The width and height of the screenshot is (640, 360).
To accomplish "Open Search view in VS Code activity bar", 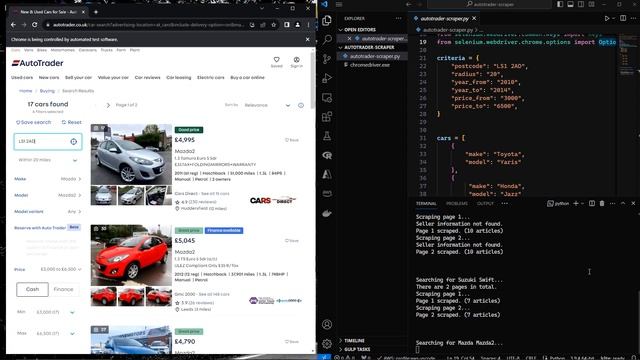I will point(327,40).
